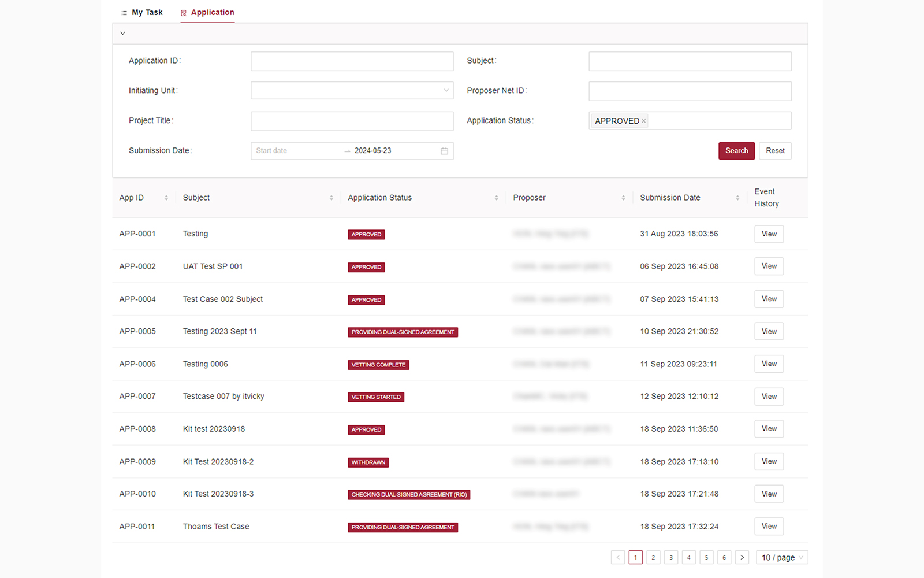Switch to the My Task tab

pos(141,12)
